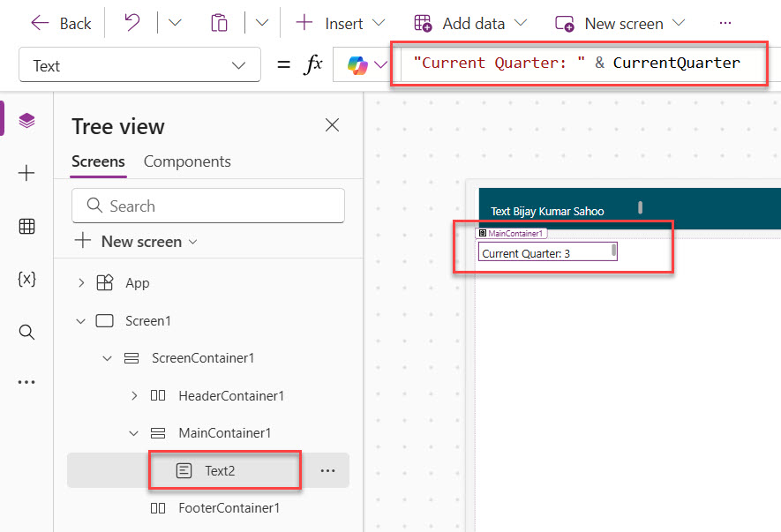Collapse the MainContainer1 chevron
This screenshot has width=781, height=532.
(x=133, y=433)
